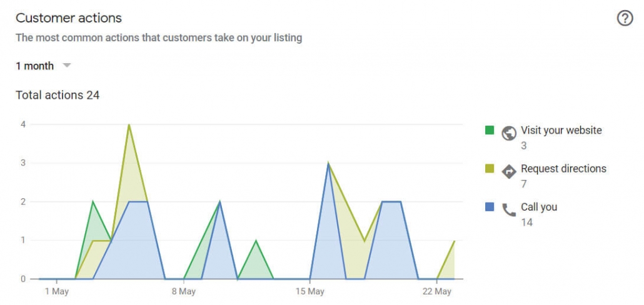Click the directions arrow diamond icon
The height and width of the screenshot is (305, 644).
[x=509, y=171]
